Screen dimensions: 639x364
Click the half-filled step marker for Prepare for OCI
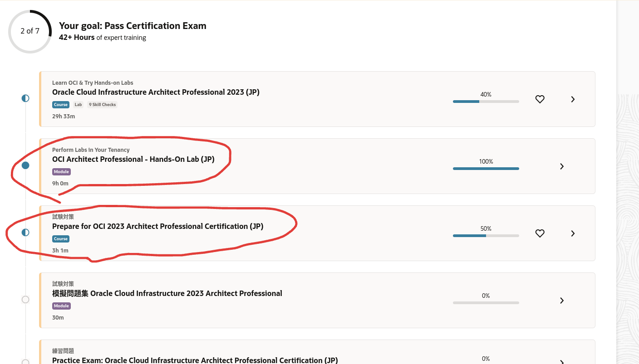[x=25, y=233]
